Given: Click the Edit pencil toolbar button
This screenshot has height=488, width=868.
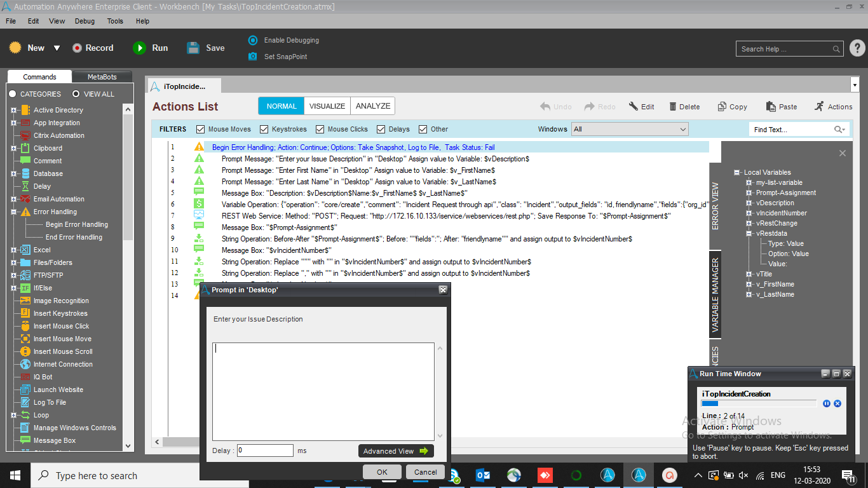Looking at the screenshot, I should click(x=641, y=107).
